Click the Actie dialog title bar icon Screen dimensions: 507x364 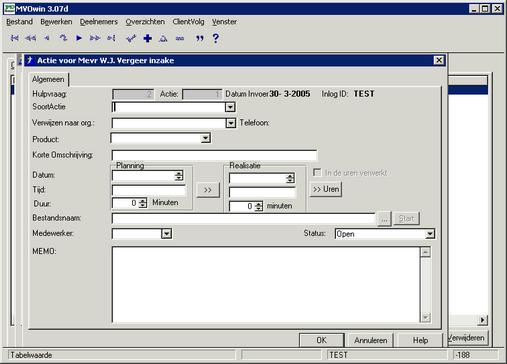coord(30,60)
